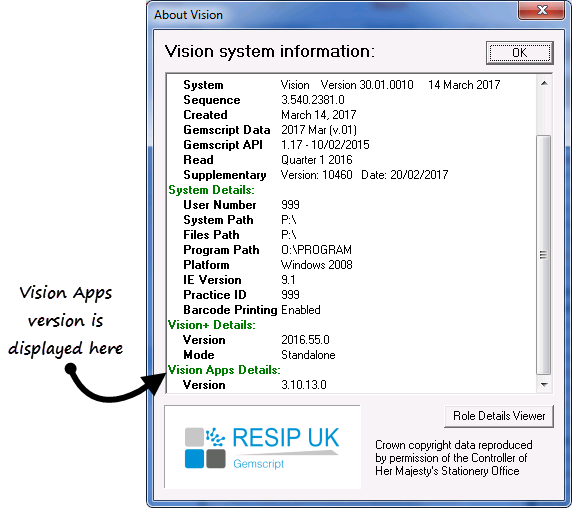
Task: Select Vision+ version 2016.55.0
Action: coord(305,340)
